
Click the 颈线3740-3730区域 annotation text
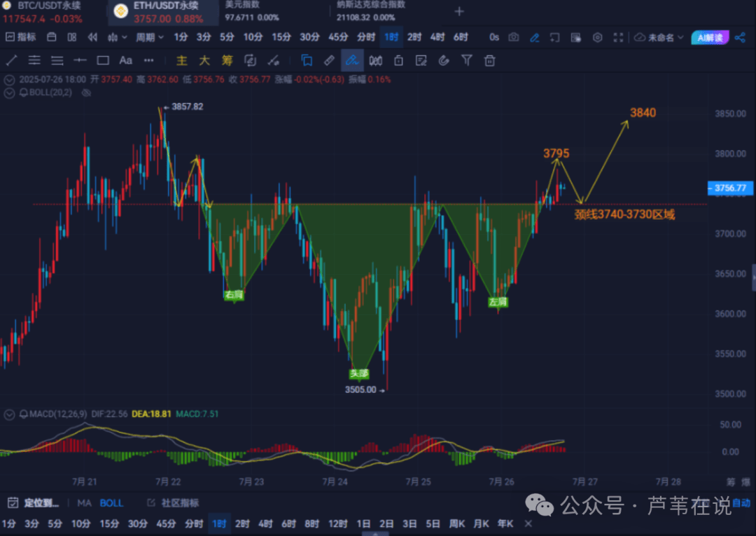[624, 214]
